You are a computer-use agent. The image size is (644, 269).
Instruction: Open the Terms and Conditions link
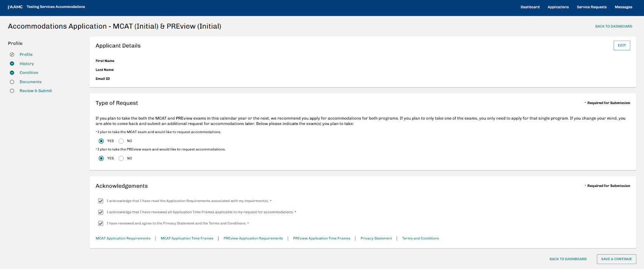tap(420, 238)
